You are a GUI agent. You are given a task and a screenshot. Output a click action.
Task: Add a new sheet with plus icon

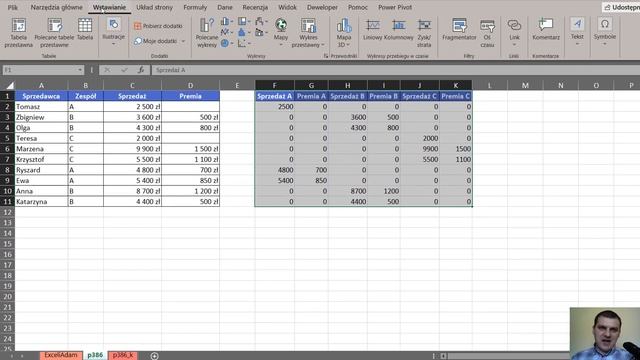click(x=154, y=356)
